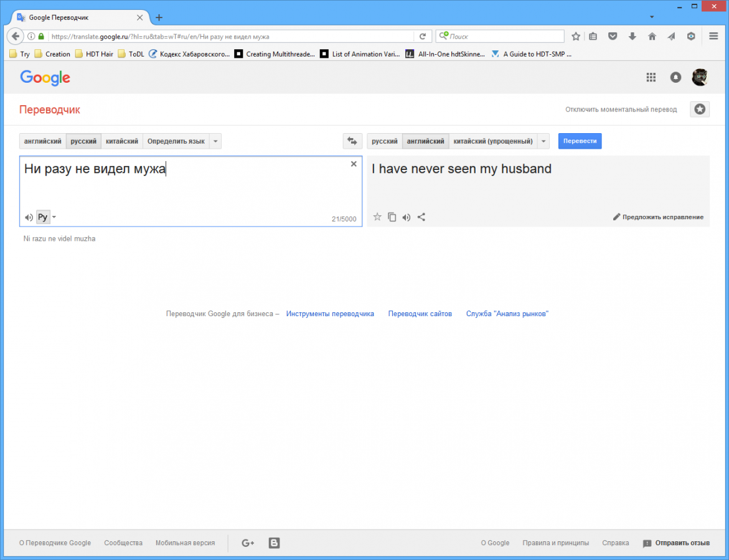The image size is (729, 560).
Task: Click Отправить отзыв feedback button
Action: tap(677, 543)
